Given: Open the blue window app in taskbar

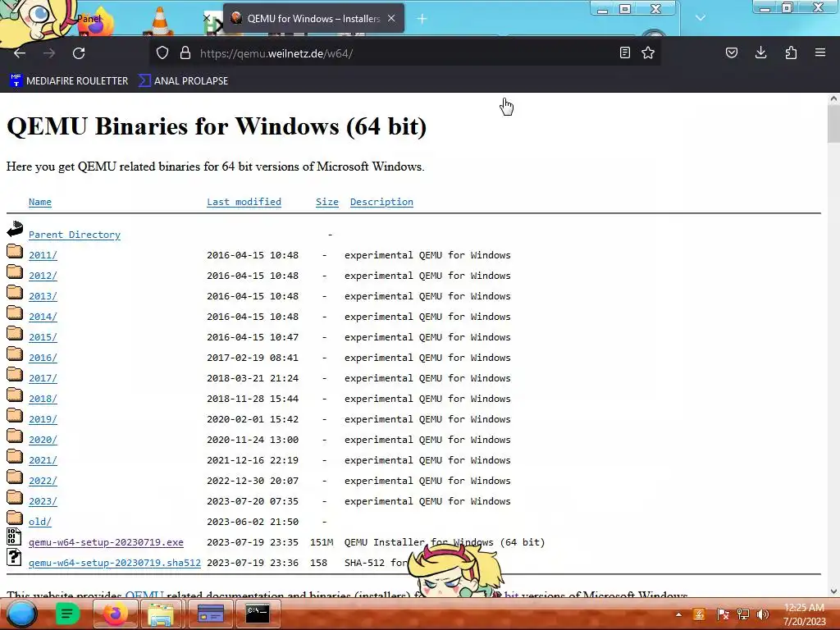Looking at the screenshot, I should tap(211, 614).
